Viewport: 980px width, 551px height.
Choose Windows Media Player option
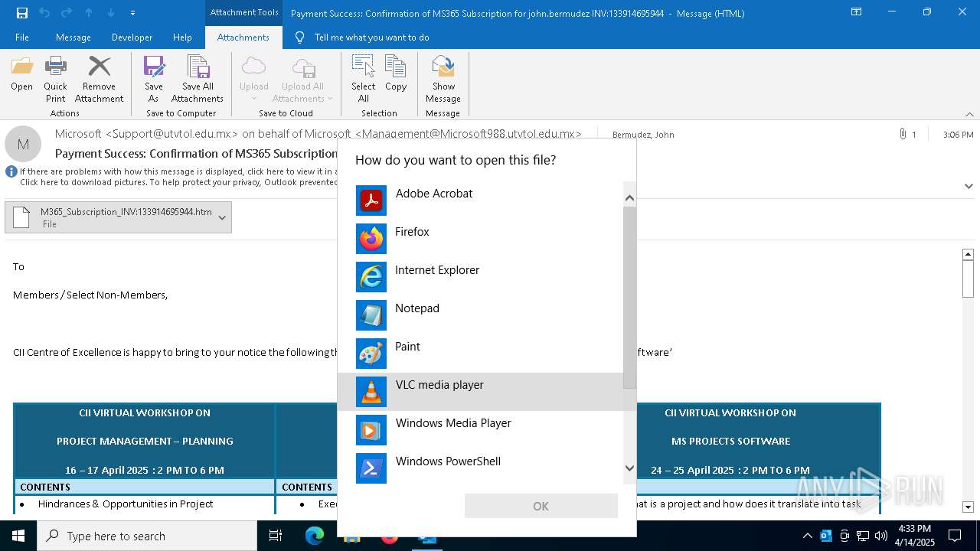pyautogui.click(x=480, y=430)
